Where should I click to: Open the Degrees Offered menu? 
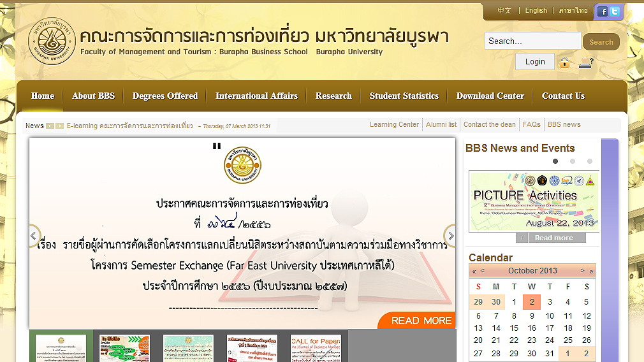click(x=165, y=96)
